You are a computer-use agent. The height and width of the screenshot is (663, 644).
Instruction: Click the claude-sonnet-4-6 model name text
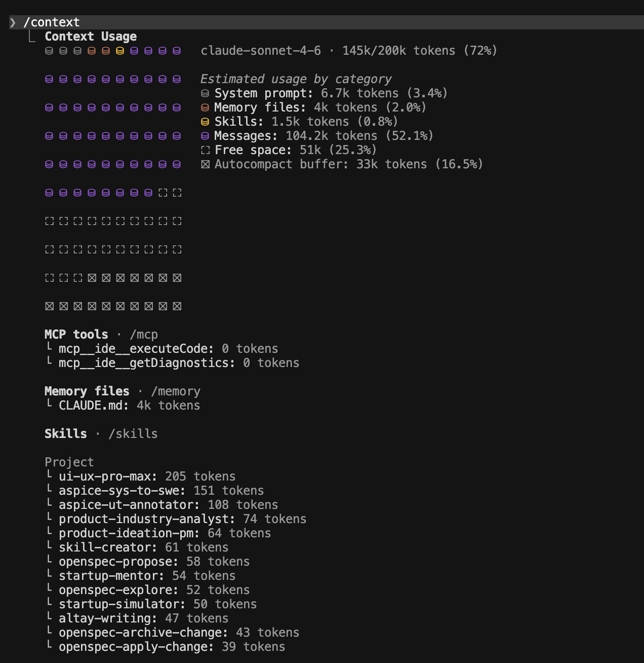coord(260,51)
